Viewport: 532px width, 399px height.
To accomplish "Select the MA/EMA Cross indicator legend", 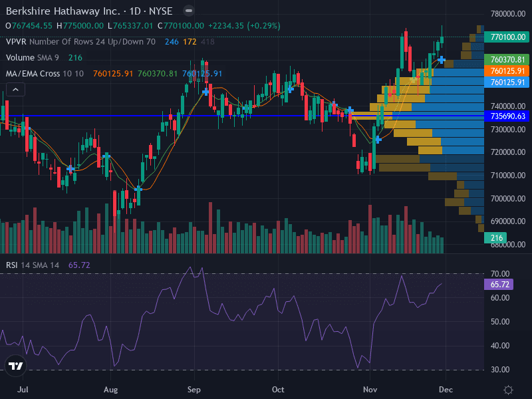I will [x=45, y=74].
